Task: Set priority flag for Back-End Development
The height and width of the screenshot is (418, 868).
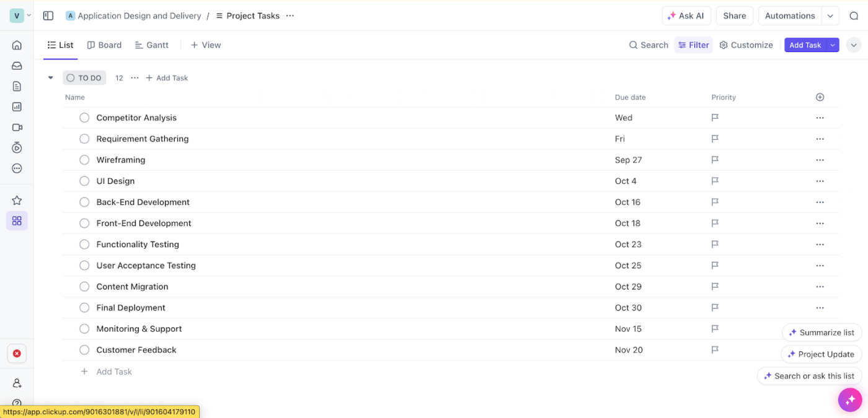Action: (x=715, y=202)
